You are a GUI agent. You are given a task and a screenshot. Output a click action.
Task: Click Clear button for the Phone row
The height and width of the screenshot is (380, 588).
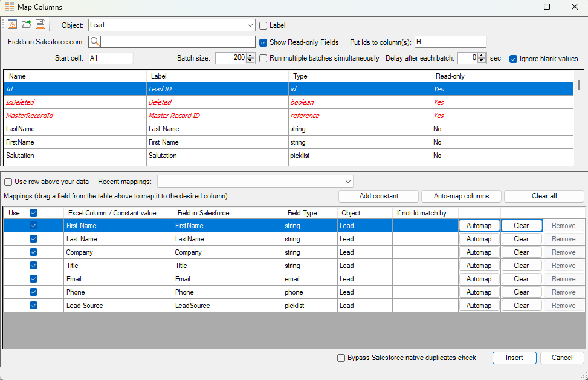[x=521, y=292]
